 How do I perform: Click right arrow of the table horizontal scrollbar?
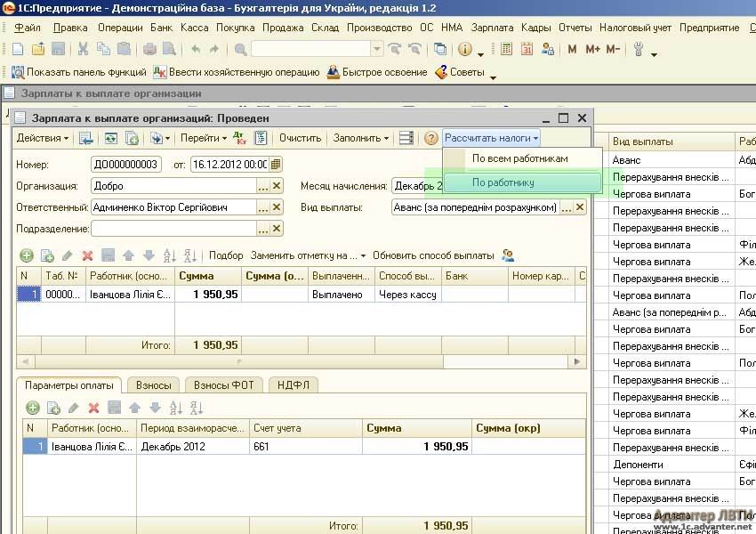click(x=577, y=361)
